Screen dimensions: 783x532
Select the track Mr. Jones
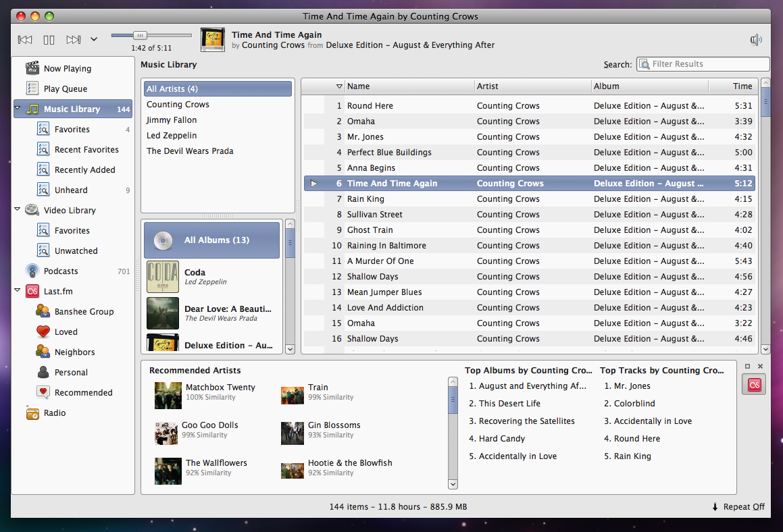coord(530,137)
